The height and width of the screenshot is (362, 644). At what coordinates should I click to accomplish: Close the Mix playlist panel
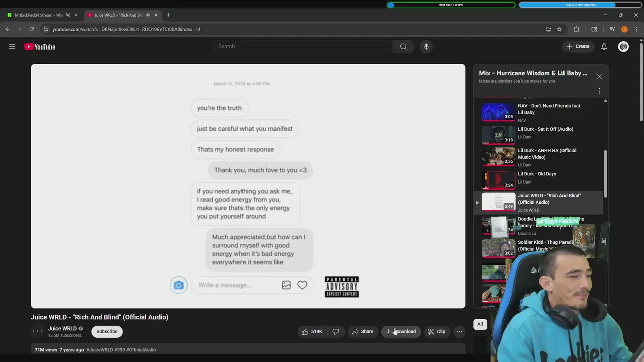click(x=599, y=76)
